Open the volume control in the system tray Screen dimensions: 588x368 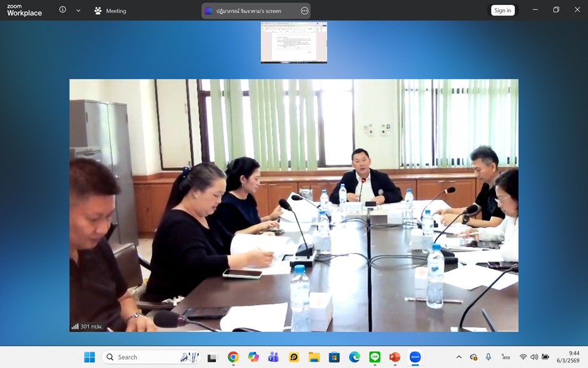534,357
